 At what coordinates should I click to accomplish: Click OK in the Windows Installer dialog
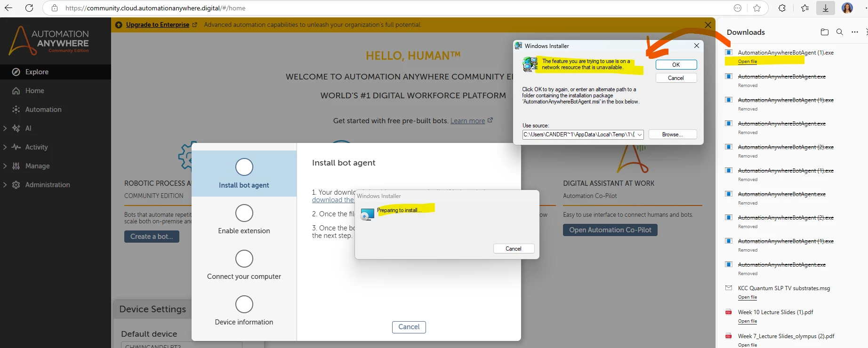point(676,65)
